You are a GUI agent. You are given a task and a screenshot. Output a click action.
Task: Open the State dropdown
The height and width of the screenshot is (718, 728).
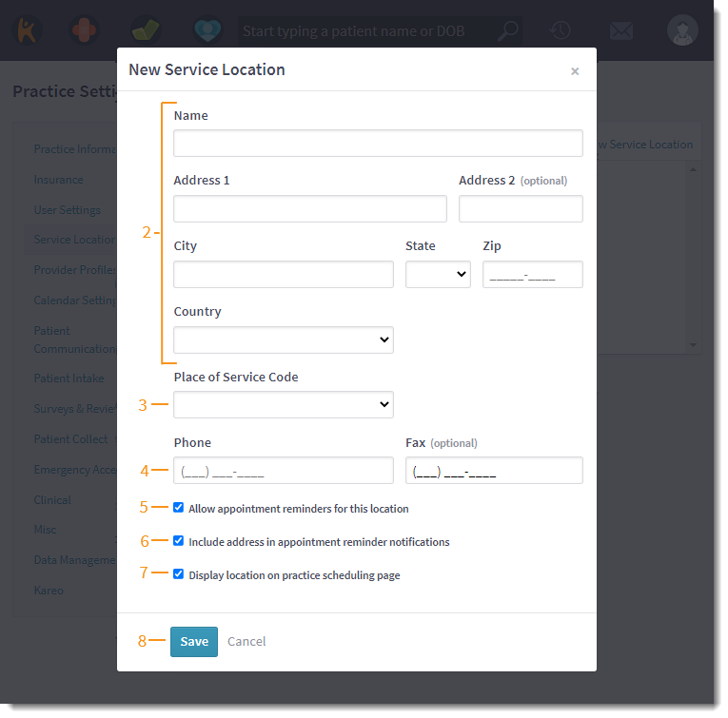pyautogui.click(x=438, y=274)
